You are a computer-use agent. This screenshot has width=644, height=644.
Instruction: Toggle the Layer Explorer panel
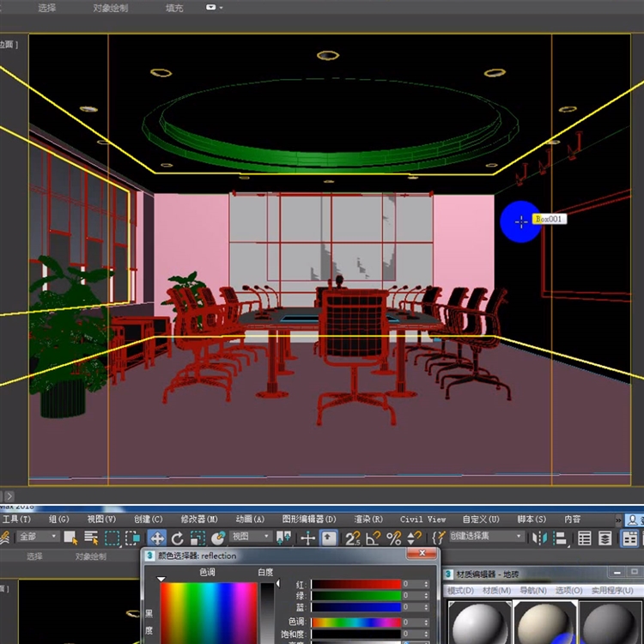[605, 538]
